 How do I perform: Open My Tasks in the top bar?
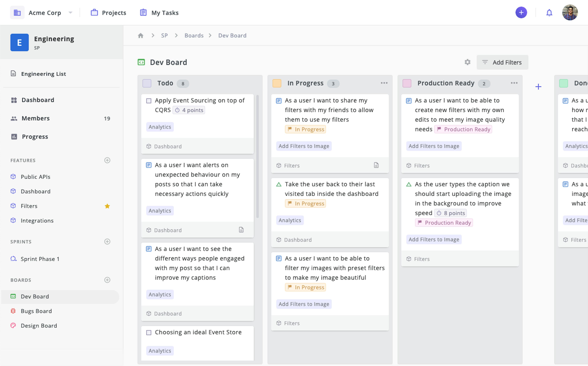[159, 13]
